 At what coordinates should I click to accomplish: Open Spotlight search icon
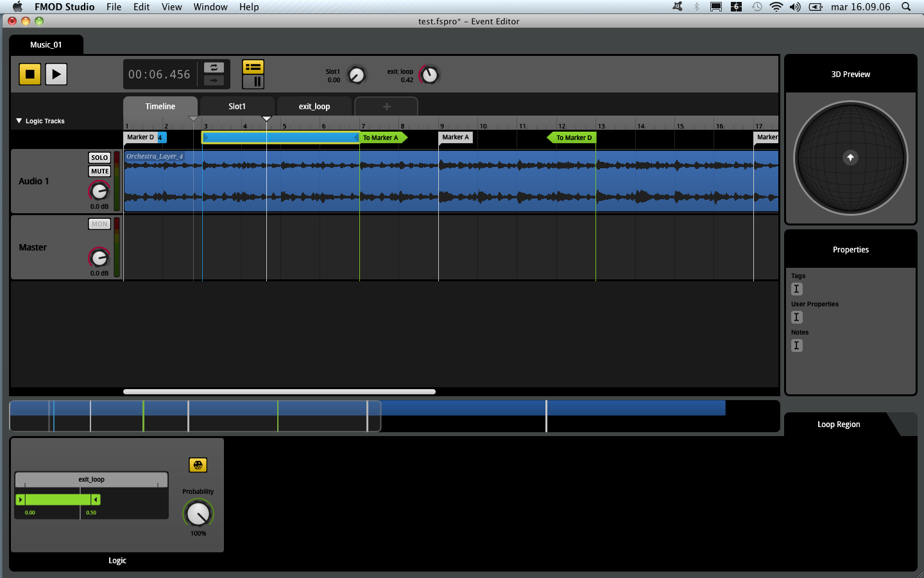coord(906,7)
